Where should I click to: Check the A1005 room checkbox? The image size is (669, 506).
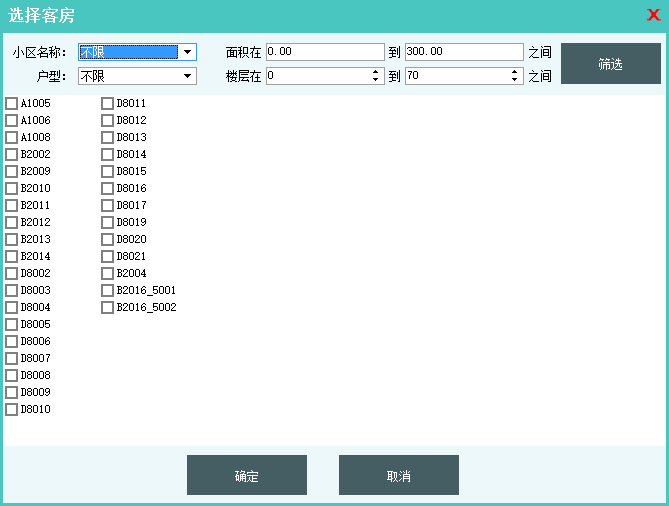tap(12, 104)
